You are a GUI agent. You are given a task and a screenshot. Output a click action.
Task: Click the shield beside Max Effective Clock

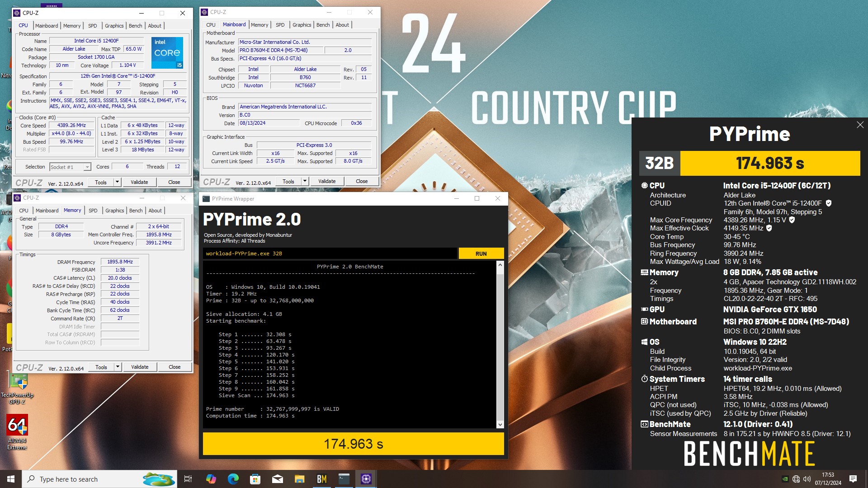pyautogui.click(x=769, y=228)
